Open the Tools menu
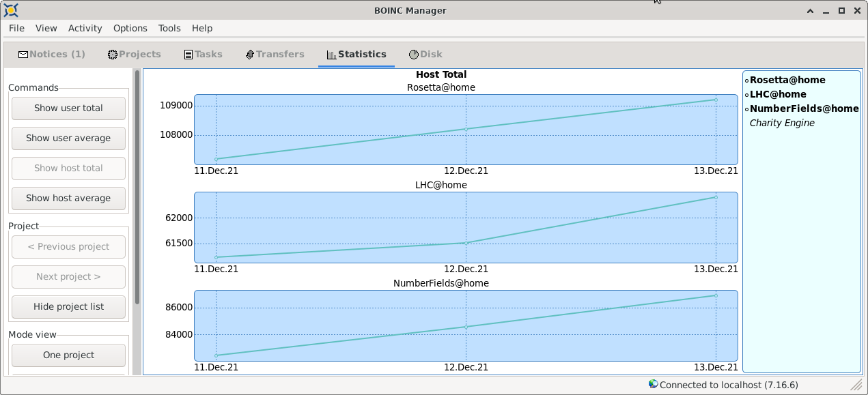The image size is (868, 395). 169,28
